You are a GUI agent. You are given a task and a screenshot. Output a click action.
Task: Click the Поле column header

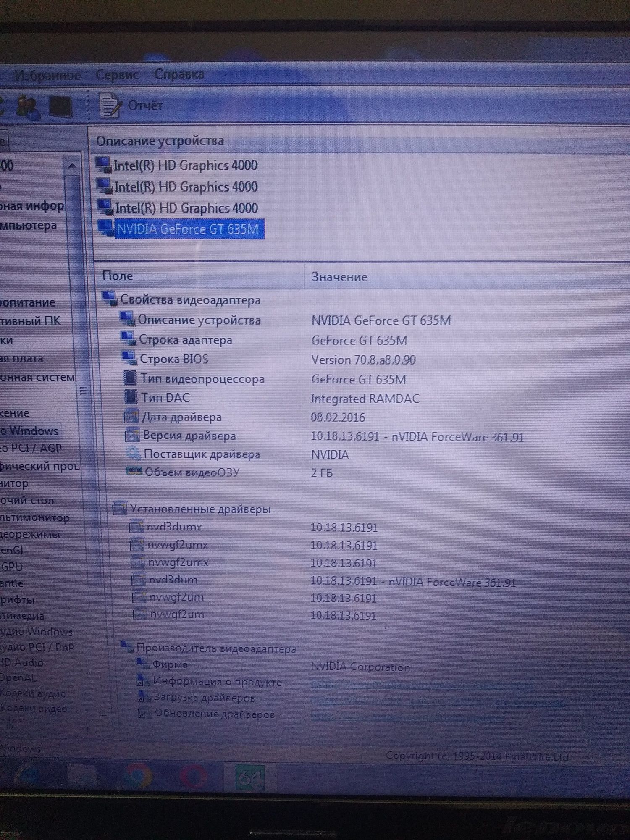118,276
